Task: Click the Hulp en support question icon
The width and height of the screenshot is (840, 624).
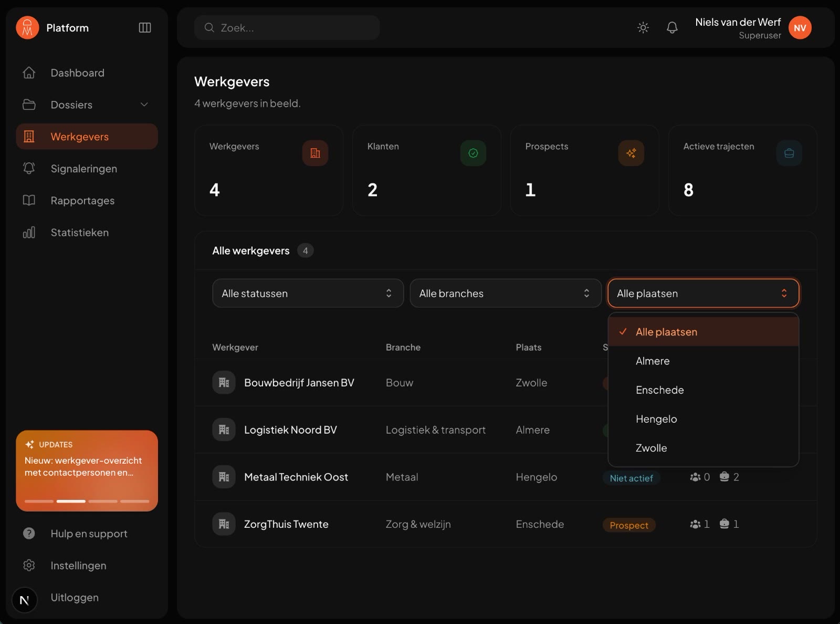Action: pos(29,534)
